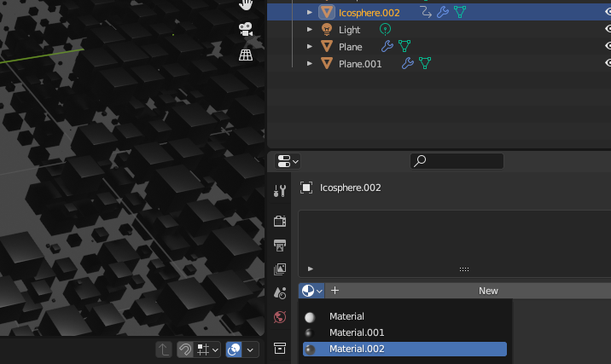
Task: Open the Output properties tab
Action: click(x=280, y=246)
